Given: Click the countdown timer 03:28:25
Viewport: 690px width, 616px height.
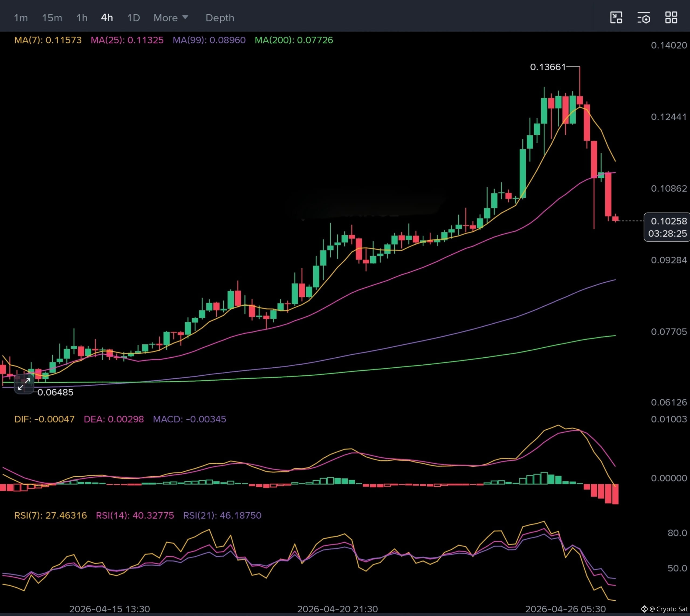Looking at the screenshot, I should click(667, 234).
